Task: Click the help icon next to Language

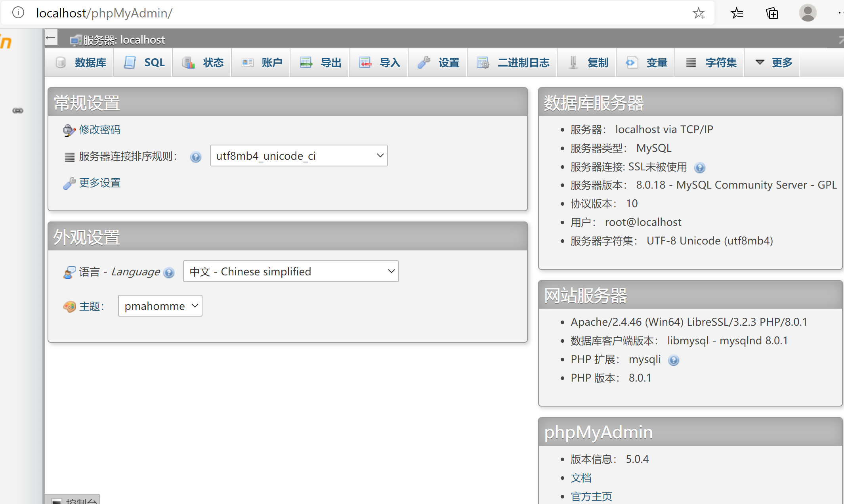Action: pos(169,273)
